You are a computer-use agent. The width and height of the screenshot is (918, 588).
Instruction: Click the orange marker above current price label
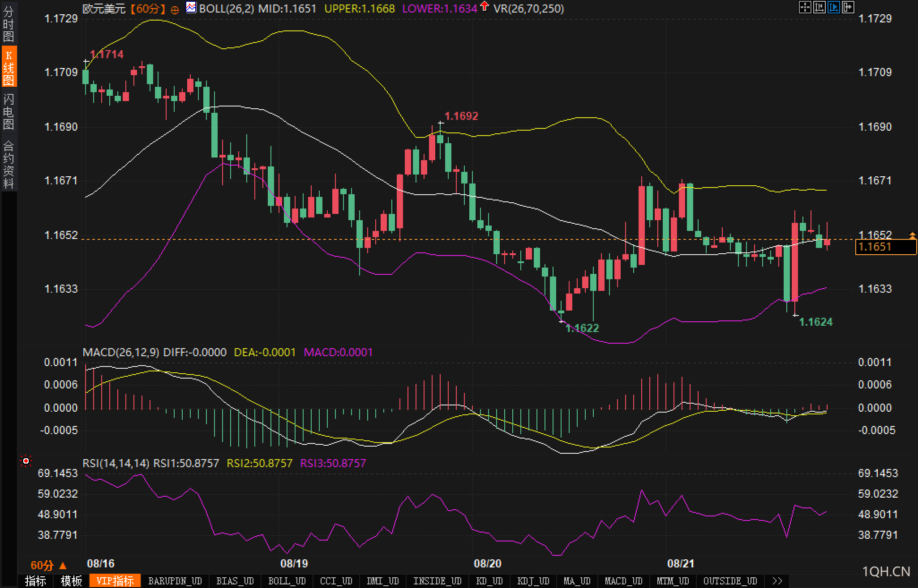(x=912, y=234)
